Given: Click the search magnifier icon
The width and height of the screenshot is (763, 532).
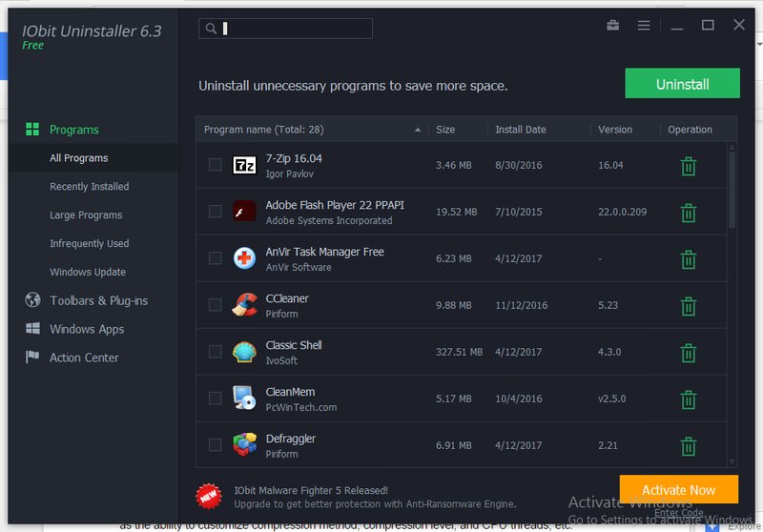Looking at the screenshot, I should coord(211,29).
